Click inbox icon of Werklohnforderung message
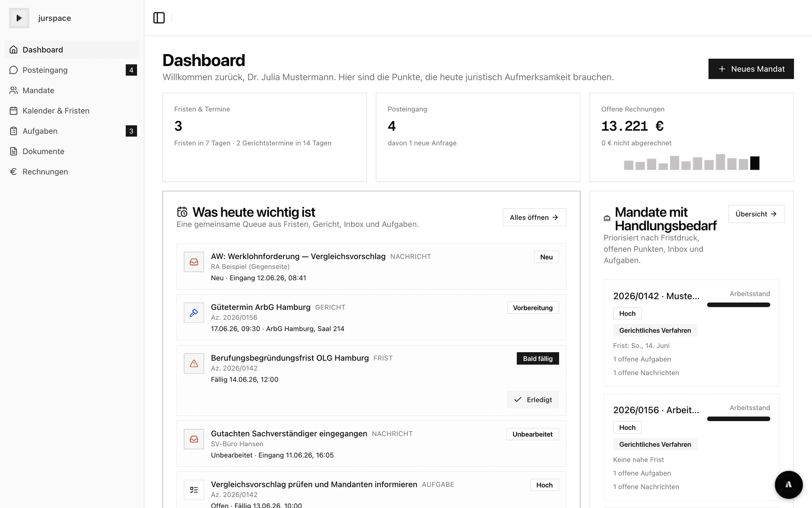 click(x=194, y=262)
